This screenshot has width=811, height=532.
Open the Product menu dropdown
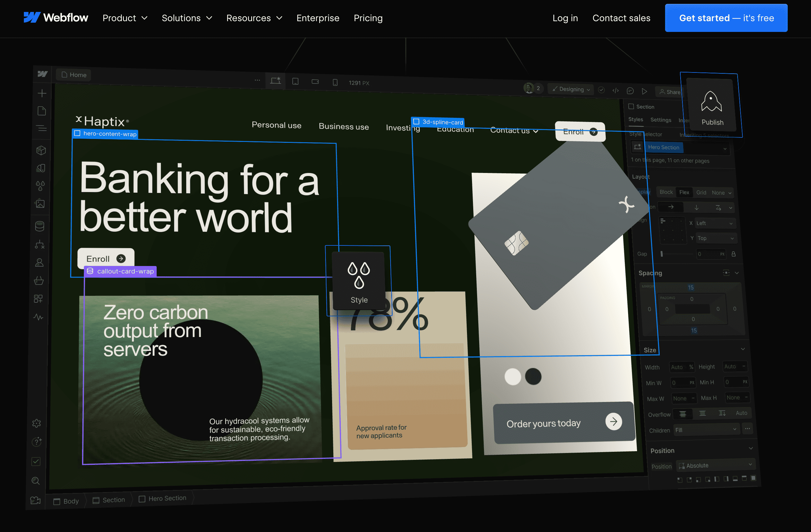(125, 18)
